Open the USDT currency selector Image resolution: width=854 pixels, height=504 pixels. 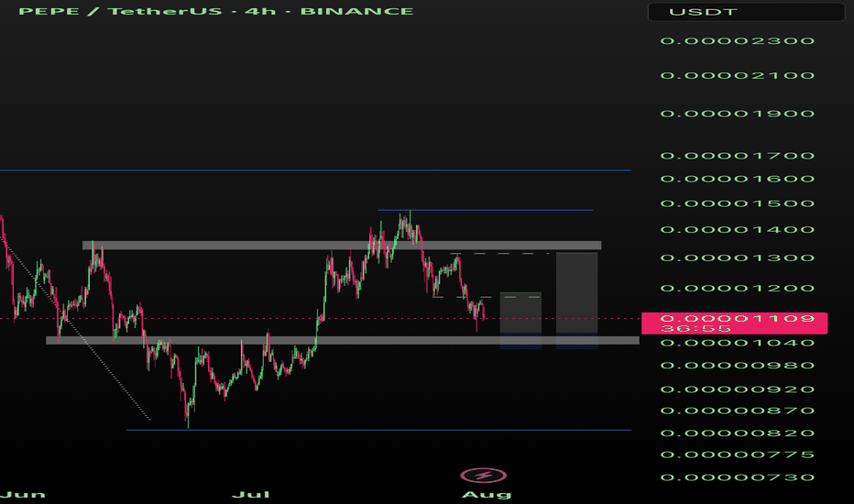pos(746,11)
